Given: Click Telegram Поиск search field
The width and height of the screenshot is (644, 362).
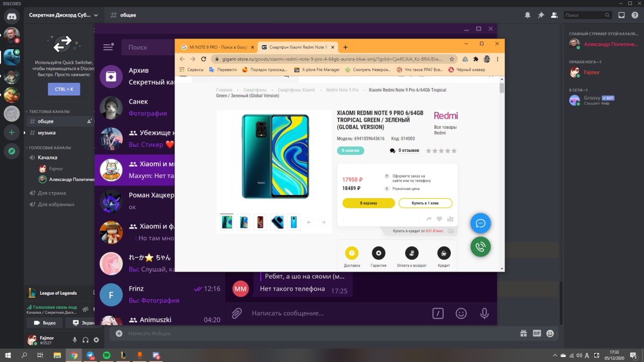Looking at the screenshot, I should pyautogui.click(x=148, y=47).
